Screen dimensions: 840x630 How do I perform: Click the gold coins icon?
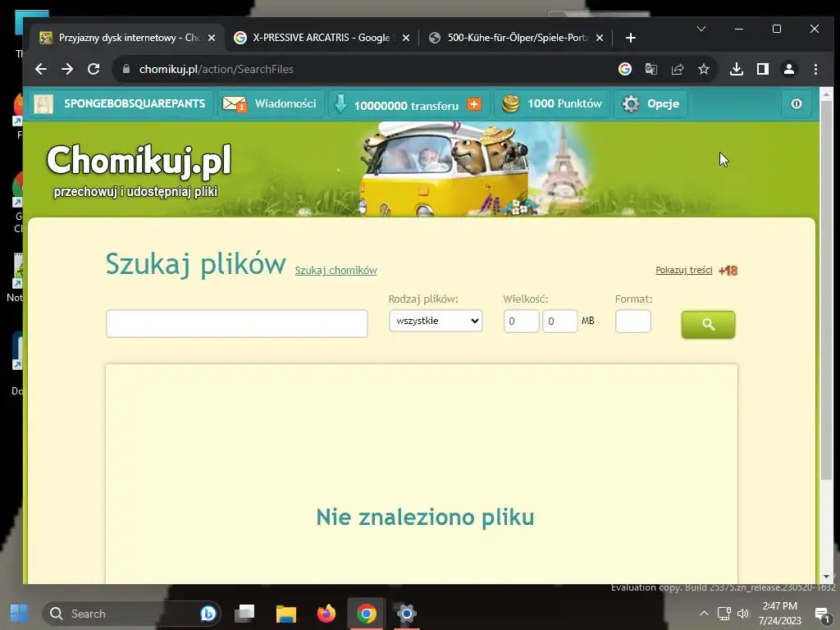click(510, 103)
